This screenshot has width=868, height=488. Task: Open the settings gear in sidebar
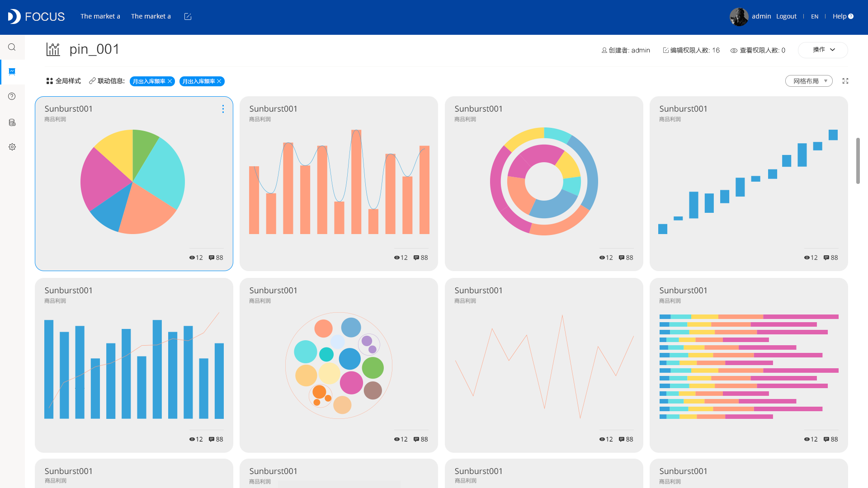point(12,147)
